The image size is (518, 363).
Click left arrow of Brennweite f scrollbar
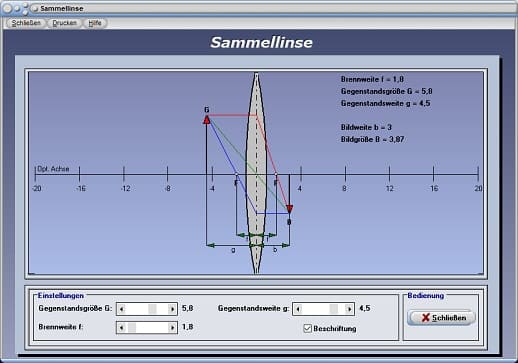122,328
